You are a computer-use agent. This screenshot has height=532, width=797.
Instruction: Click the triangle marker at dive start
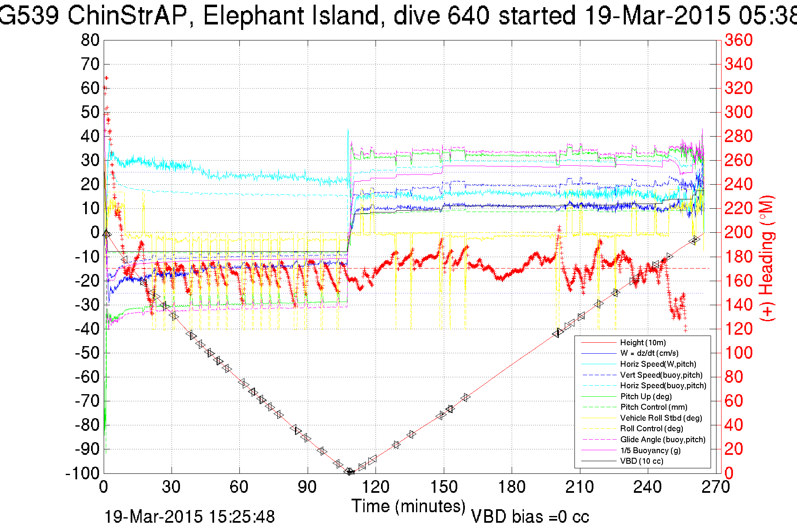coord(107,234)
